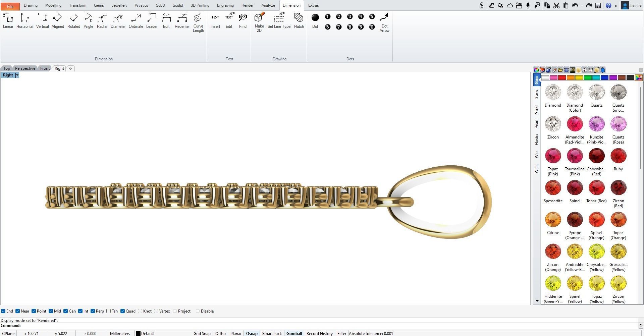Open the File menu
The width and height of the screenshot is (644, 336).
tap(10, 6)
